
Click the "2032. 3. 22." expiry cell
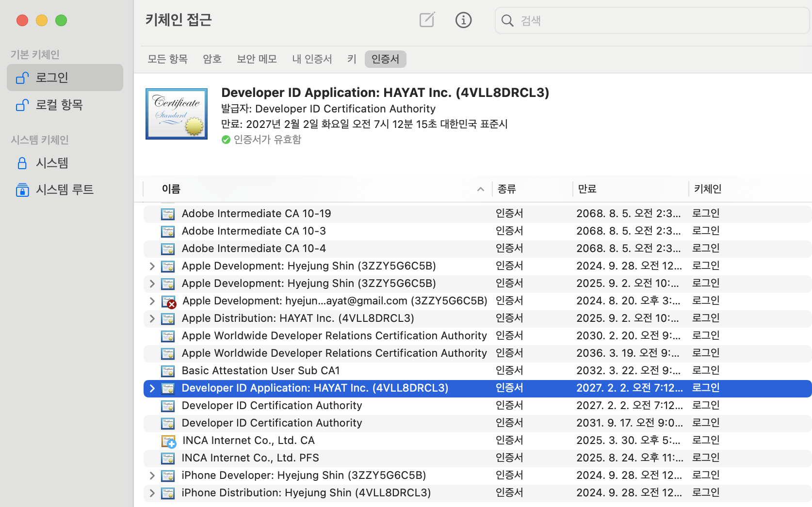coord(628,371)
